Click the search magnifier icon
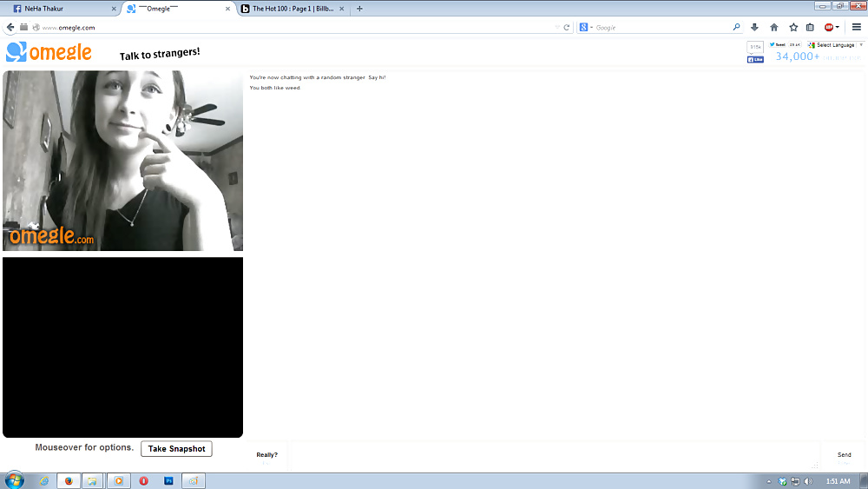This screenshot has width=868, height=489. (736, 27)
